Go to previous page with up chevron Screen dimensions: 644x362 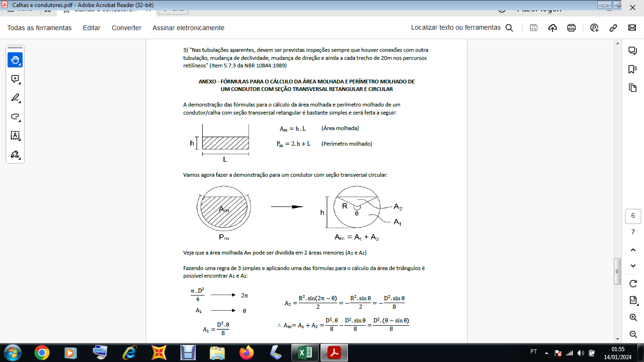tap(633, 250)
